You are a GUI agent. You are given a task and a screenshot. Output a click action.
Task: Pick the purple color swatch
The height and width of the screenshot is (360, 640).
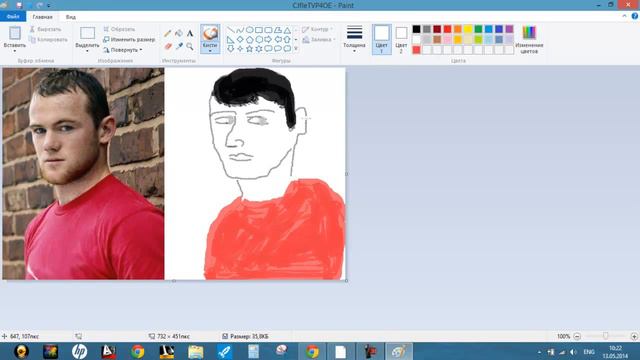509,29
